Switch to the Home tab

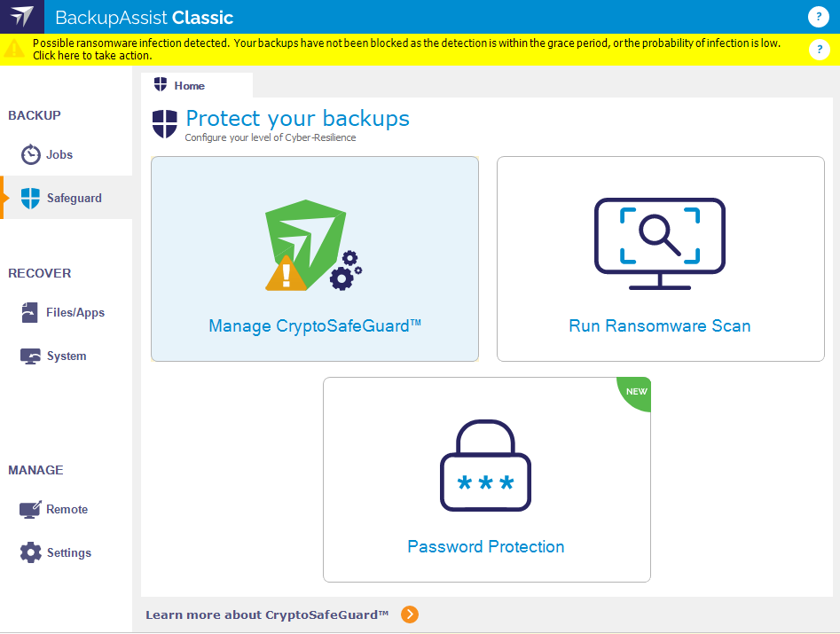[x=197, y=85]
